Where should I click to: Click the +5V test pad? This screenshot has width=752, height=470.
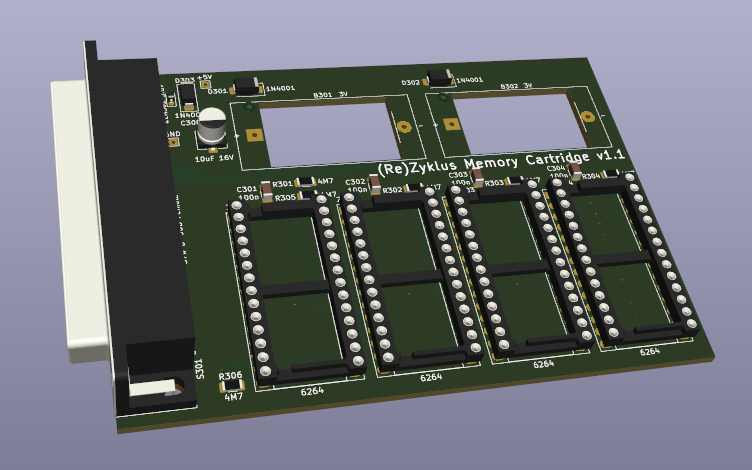coord(205,85)
